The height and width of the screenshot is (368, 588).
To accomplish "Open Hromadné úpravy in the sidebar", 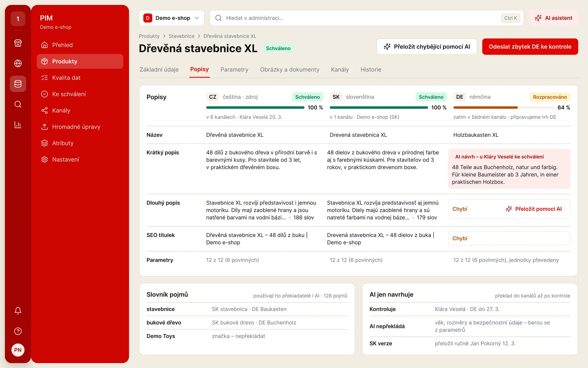I will tap(80, 127).
